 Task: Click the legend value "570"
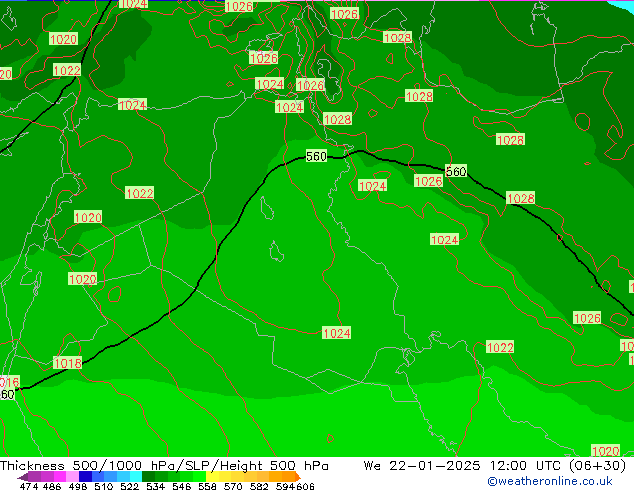pyautogui.click(x=233, y=486)
